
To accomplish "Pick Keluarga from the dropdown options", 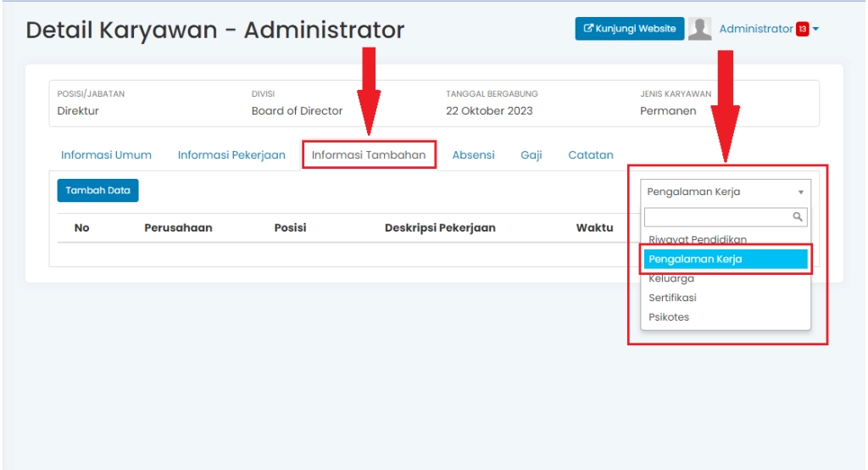I will tap(671, 278).
